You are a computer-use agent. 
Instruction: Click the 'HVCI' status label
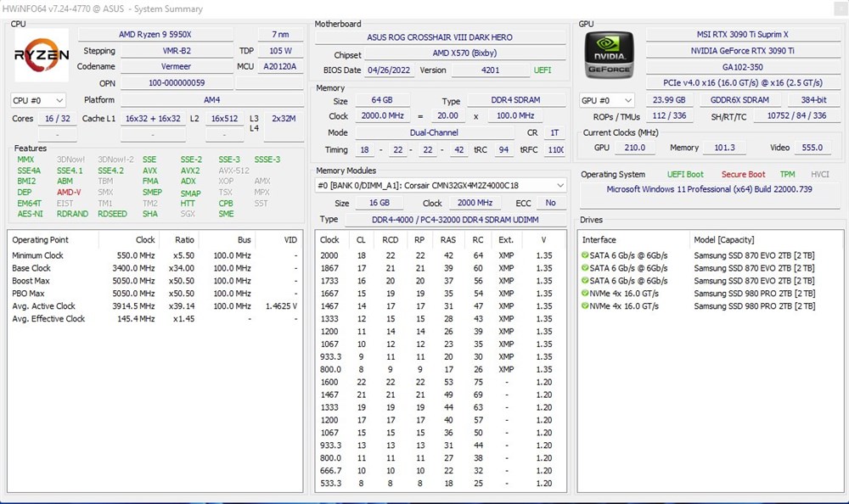820,174
